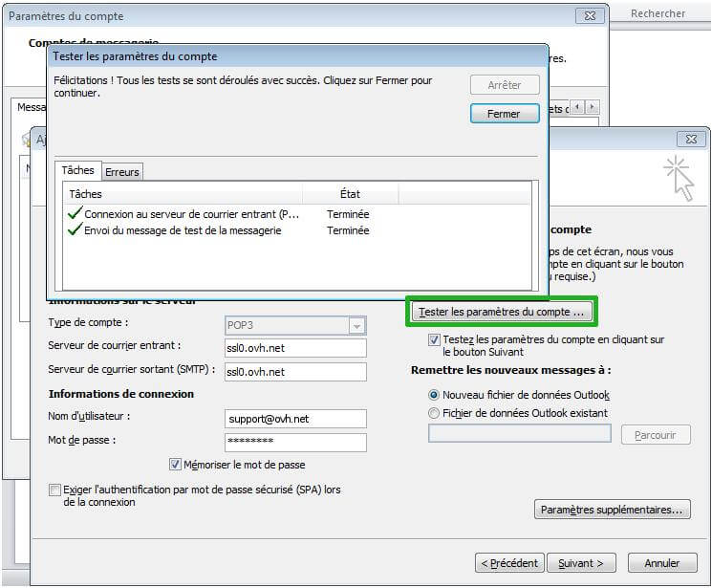Click the État column header
Viewport: 712px width, 588px height.
click(350, 194)
